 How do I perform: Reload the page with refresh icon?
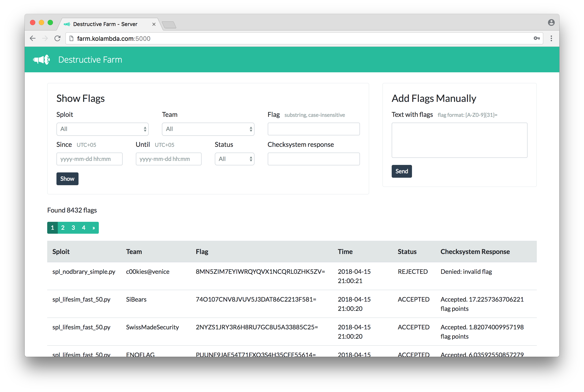58,39
